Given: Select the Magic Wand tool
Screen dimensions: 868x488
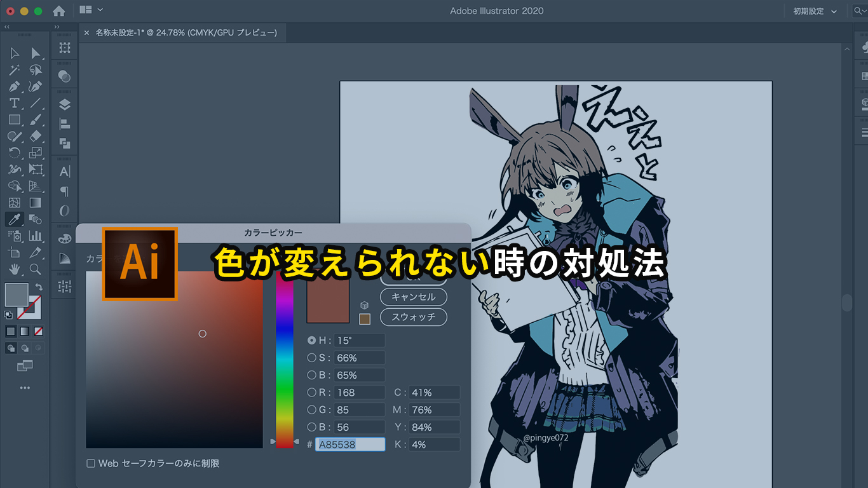Looking at the screenshot, I should pyautogui.click(x=14, y=70).
